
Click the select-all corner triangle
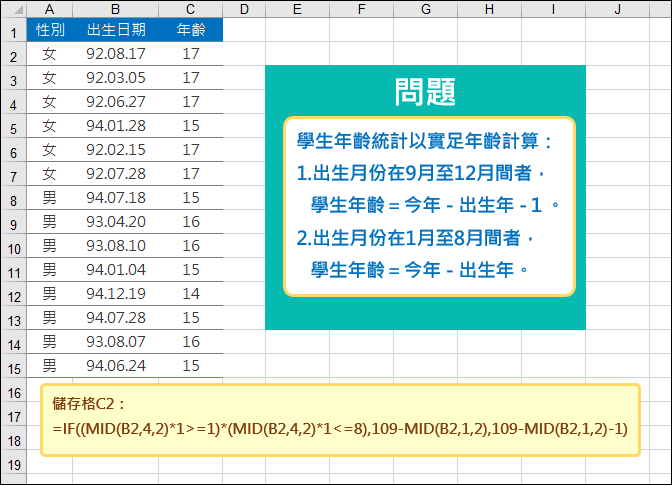click(18, 9)
